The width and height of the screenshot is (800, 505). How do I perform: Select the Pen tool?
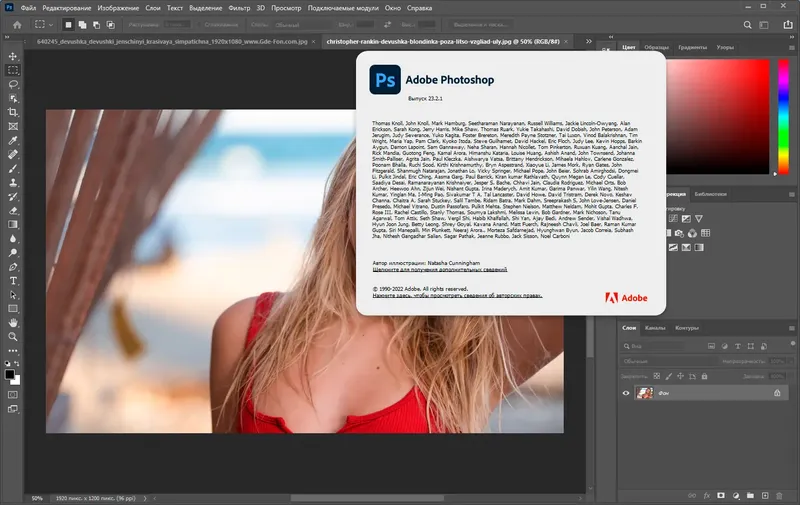[x=13, y=267]
